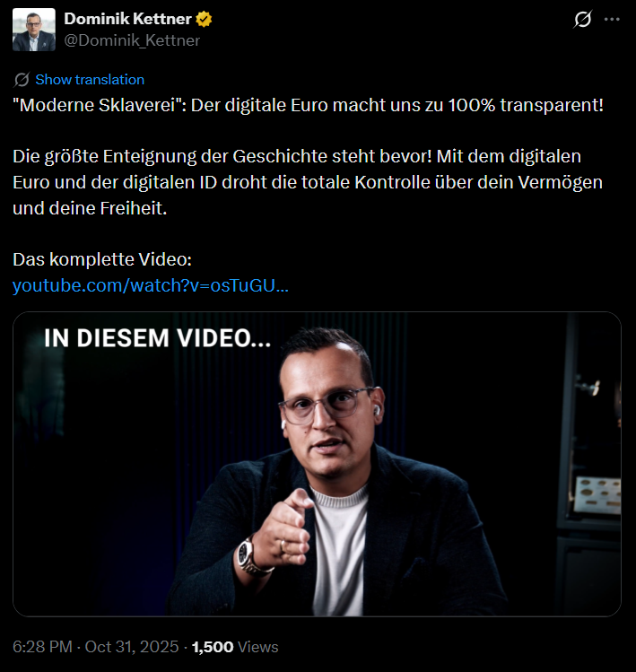
Task: Click the Show translation link
Action: tap(90, 80)
